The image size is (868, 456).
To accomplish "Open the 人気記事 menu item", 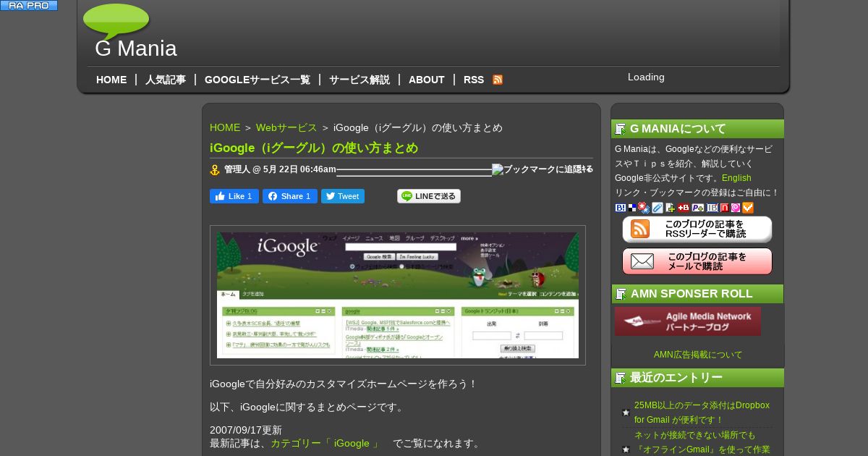I will tap(166, 80).
